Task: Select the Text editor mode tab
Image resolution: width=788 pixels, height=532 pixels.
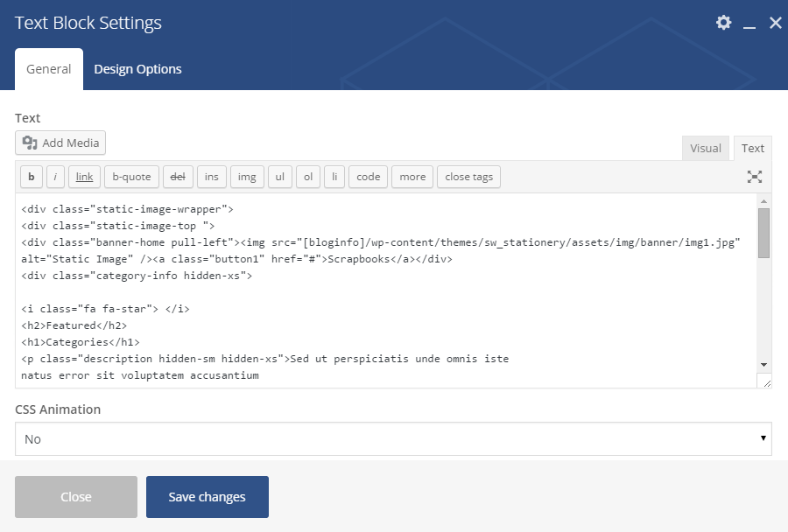Action: 752,148
